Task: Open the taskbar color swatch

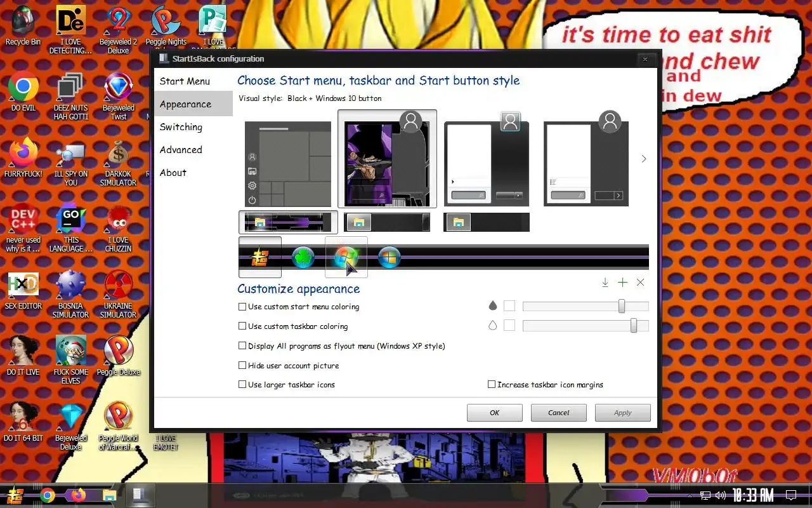Action: [x=509, y=326]
